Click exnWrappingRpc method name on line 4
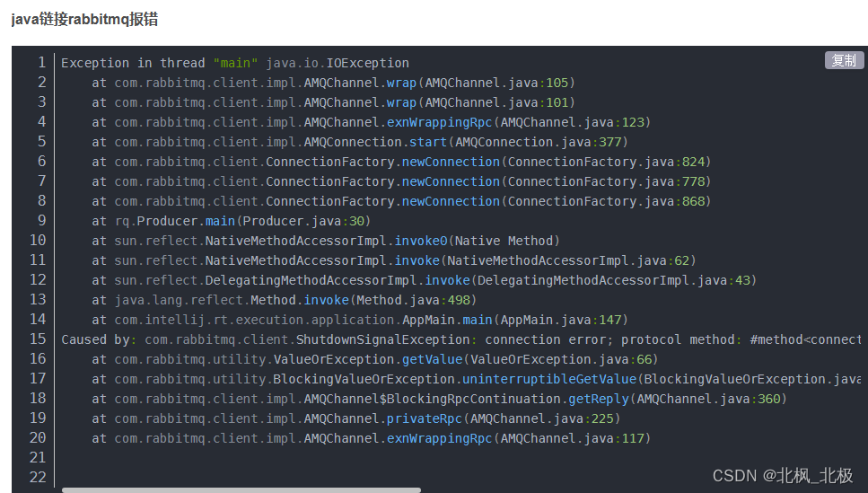 [x=439, y=122]
